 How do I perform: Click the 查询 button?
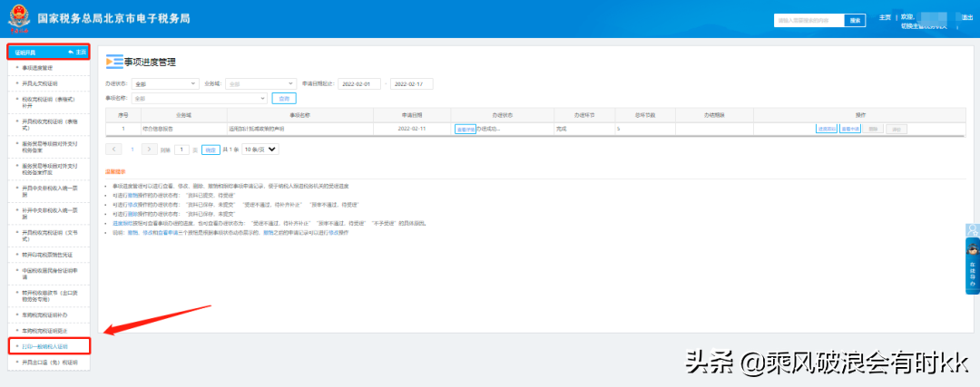pyautogui.click(x=284, y=98)
